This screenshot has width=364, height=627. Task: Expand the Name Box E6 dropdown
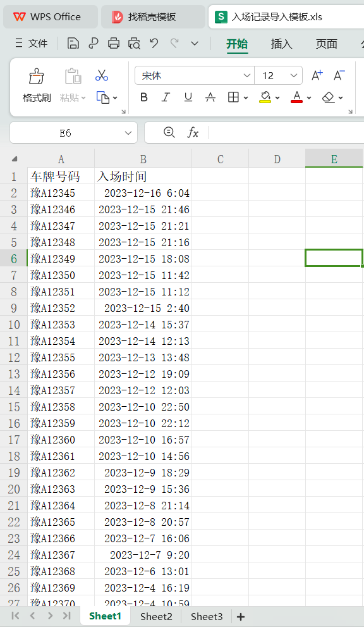[x=128, y=133]
